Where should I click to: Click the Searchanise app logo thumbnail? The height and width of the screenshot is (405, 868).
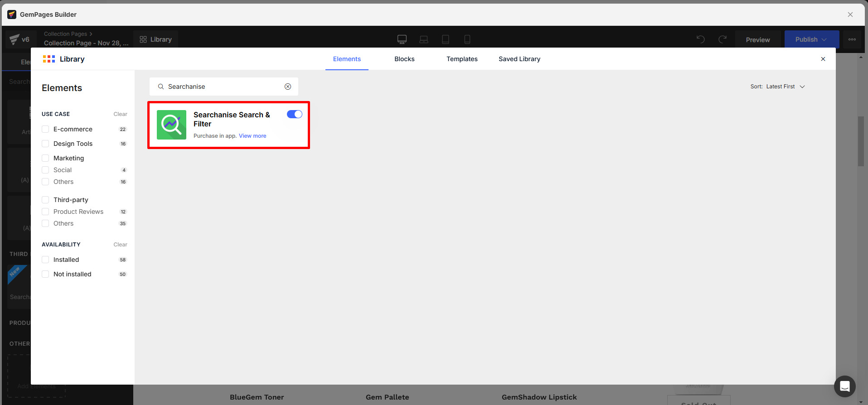coord(171,125)
